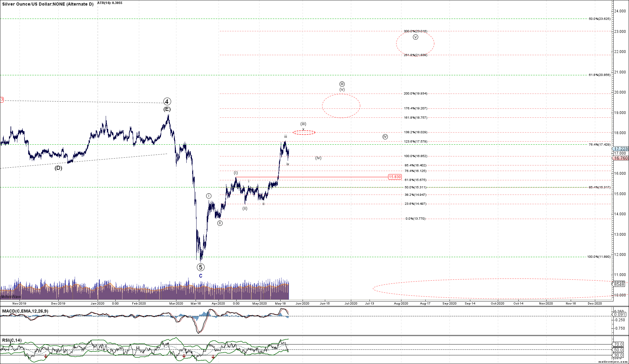
Task: Select the MACD(C,EMA,12,26,9) study label
Action: (25, 311)
